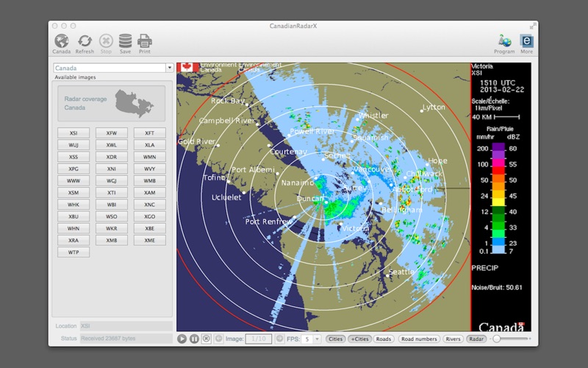
Task: Toggle the Cities overlay
Action: pyautogui.click(x=335, y=339)
